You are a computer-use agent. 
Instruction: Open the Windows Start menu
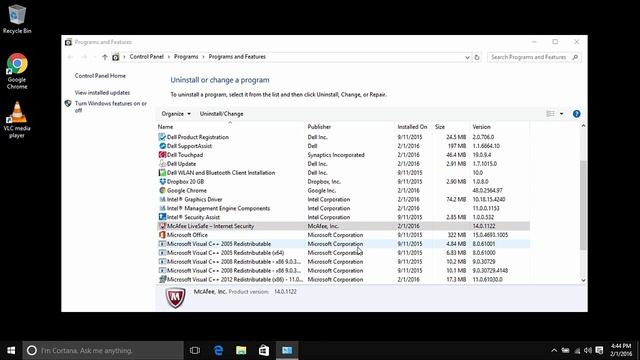point(11,350)
